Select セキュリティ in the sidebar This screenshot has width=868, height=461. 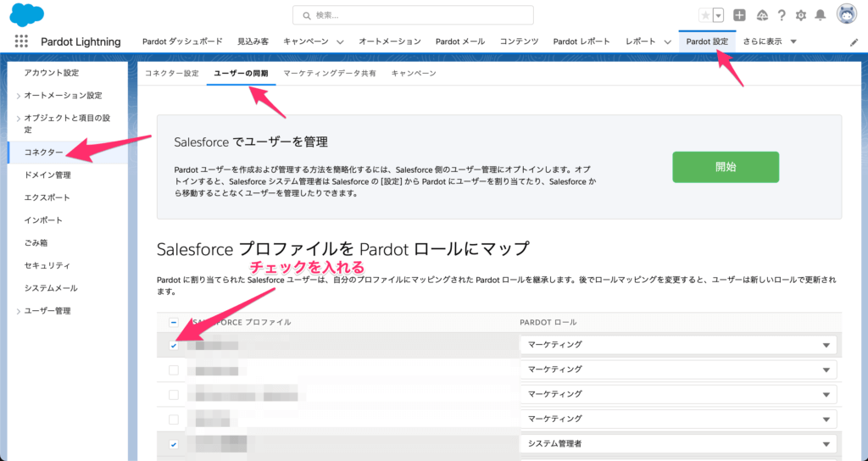coord(47,265)
